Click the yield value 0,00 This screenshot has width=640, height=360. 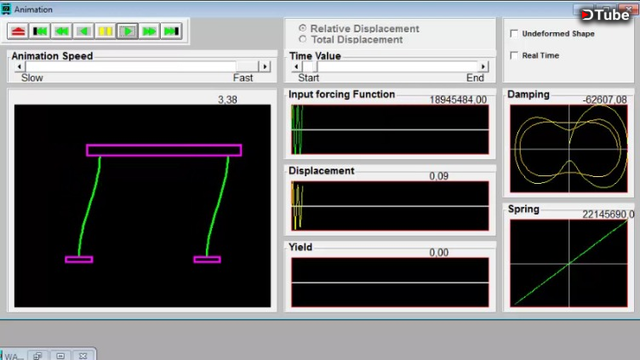(x=439, y=252)
